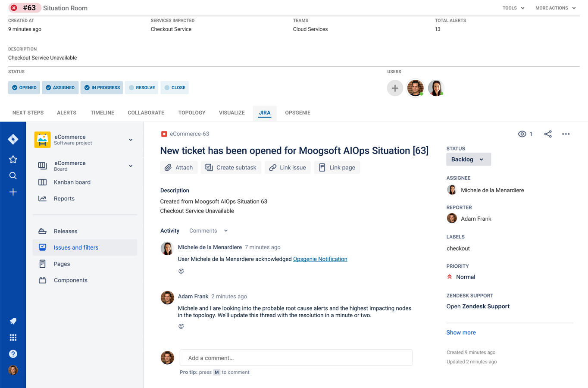
Task: Open starred items via star icon
Action: click(x=13, y=160)
